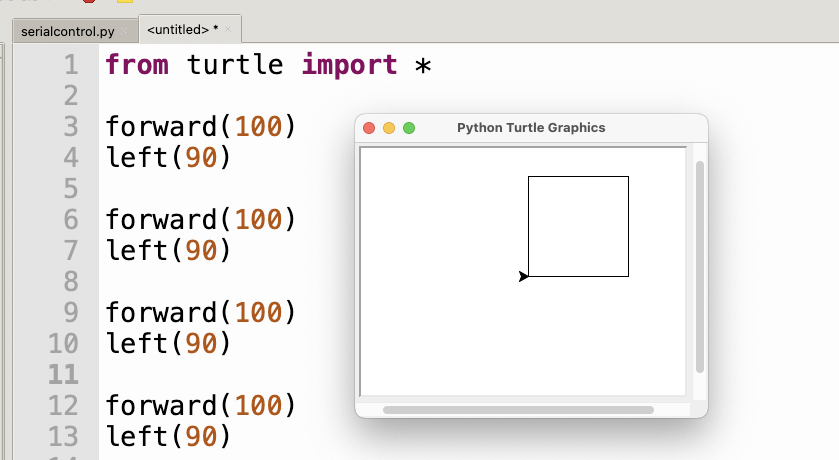Close the serialcontrol.py tab with its x
The image size is (839, 460).
click(x=124, y=31)
